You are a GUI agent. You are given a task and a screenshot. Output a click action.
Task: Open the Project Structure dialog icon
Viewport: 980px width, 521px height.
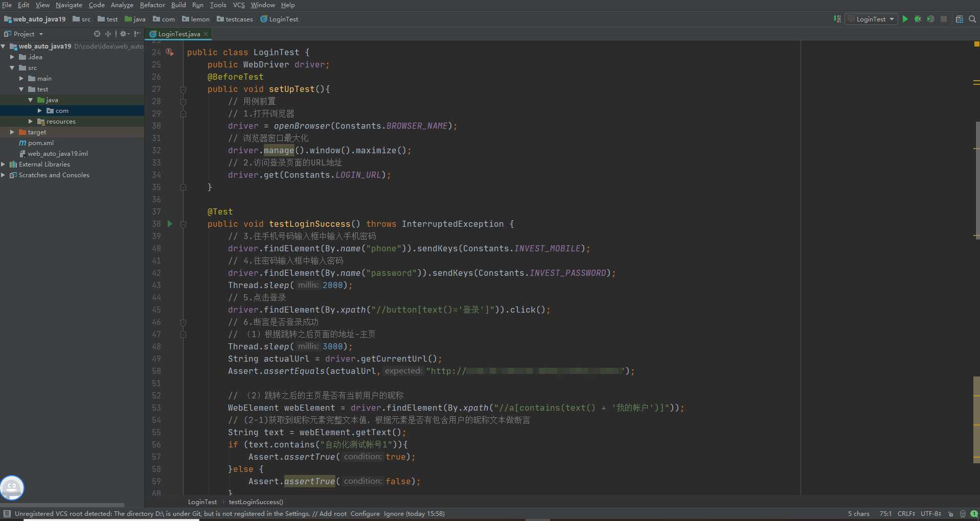pos(960,19)
